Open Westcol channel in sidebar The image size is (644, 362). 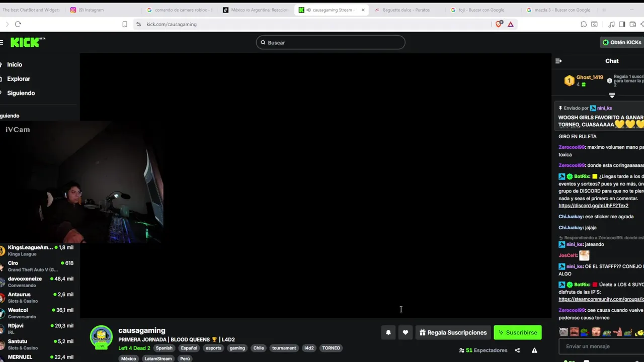(39, 313)
